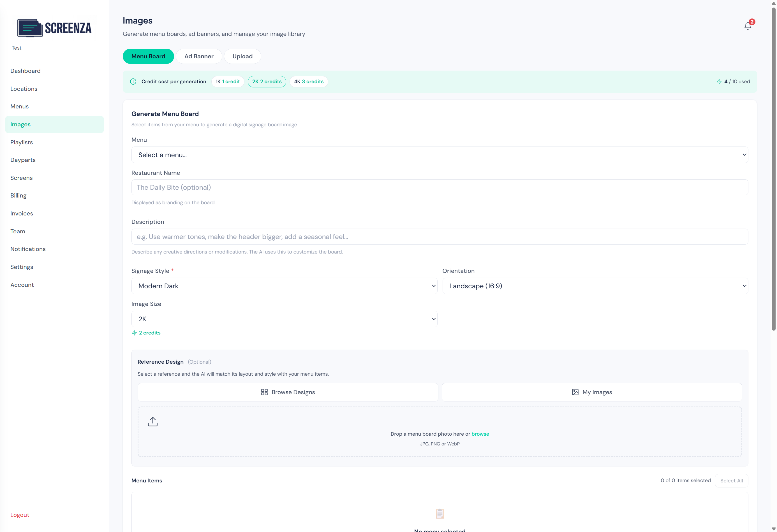777x532 pixels.
Task: Click the clipboard icon above No menu selected
Action: coord(440,514)
